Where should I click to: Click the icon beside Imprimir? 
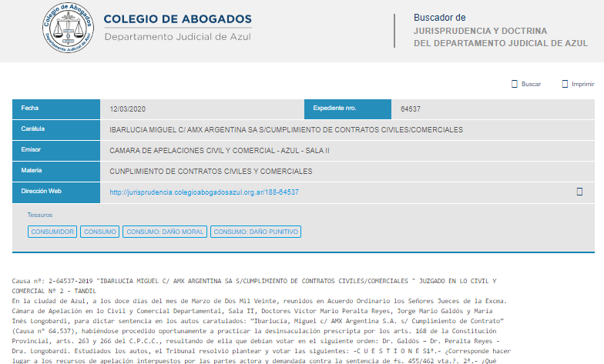point(564,84)
